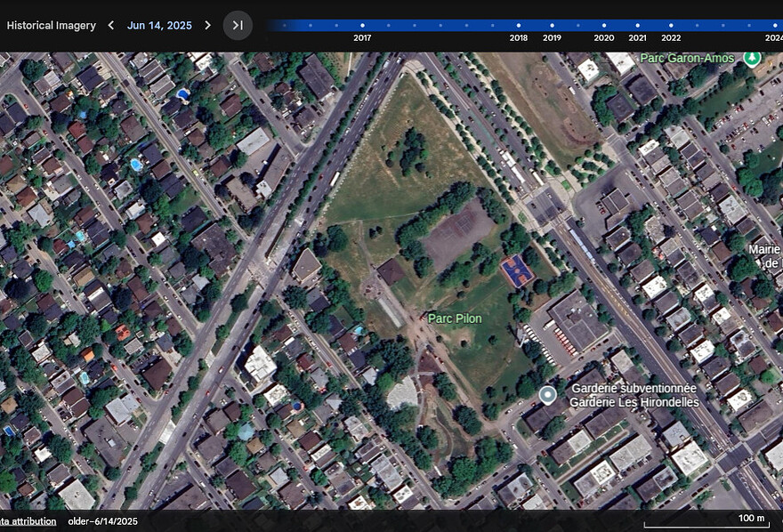Image resolution: width=783 pixels, height=532 pixels.
Task: Select the 2024 timeline dot at the timeline end
Action: click(x=776, y=26)
